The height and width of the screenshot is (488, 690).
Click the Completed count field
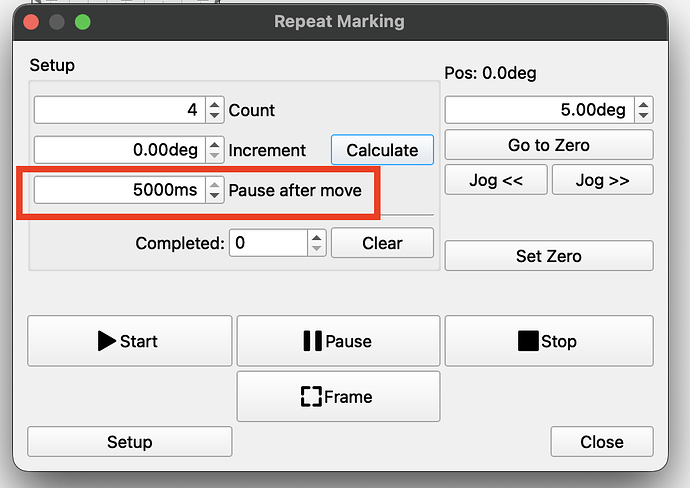[x=268, y=243]
